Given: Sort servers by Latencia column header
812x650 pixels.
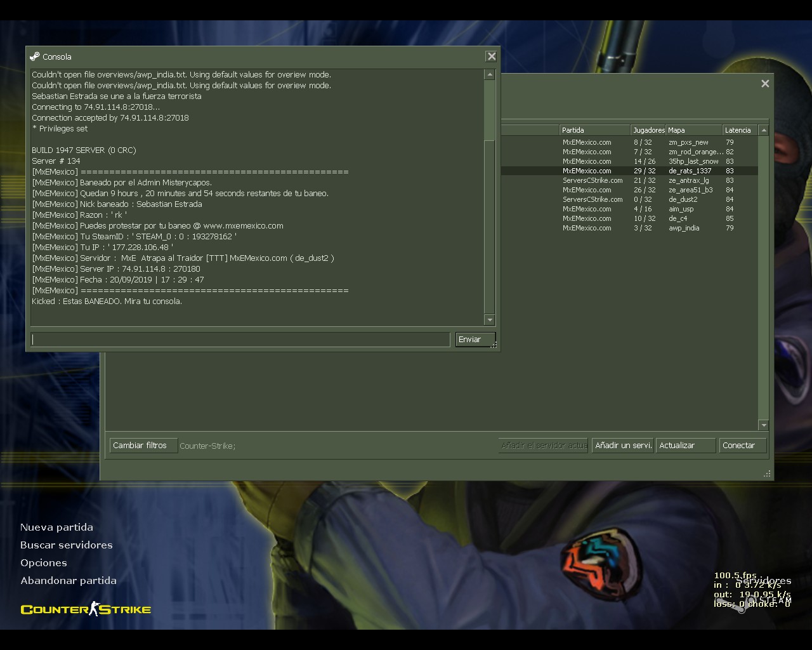Looking at the screenshot, I should coord(740,130).
